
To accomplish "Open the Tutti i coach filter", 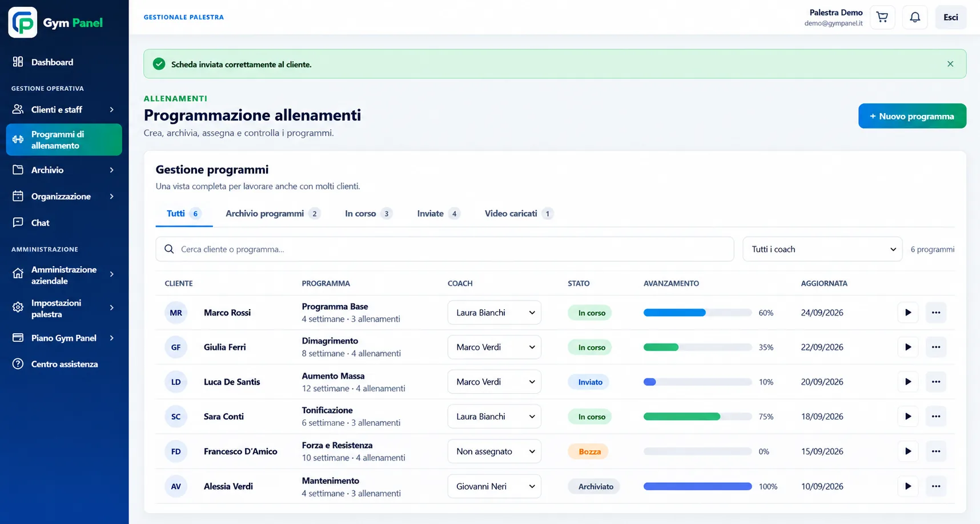I will 822,249.
